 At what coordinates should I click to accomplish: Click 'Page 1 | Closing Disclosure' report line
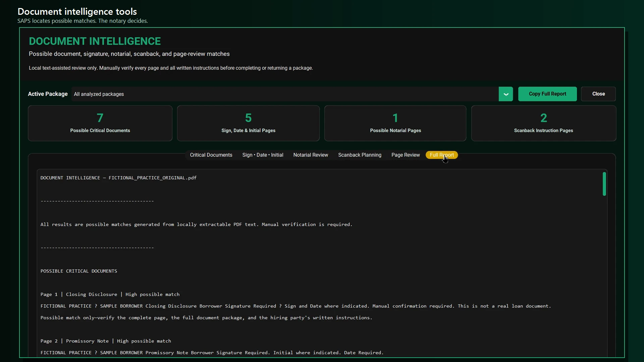pos(110,294)
